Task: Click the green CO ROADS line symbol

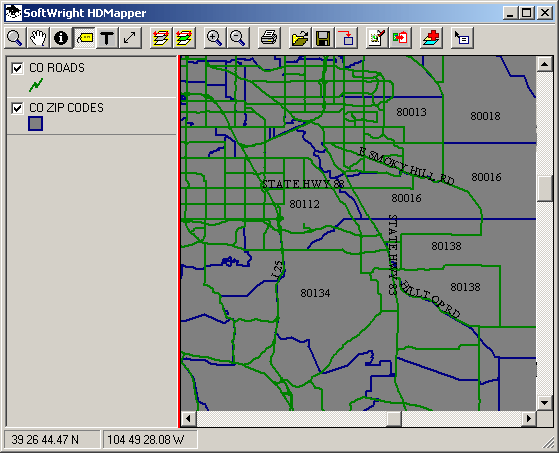Action: (36, 85)
